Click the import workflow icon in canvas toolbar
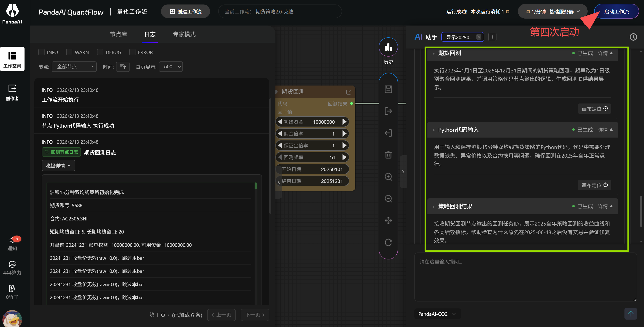This screenshot has height=327, width=644. point(388,133)
